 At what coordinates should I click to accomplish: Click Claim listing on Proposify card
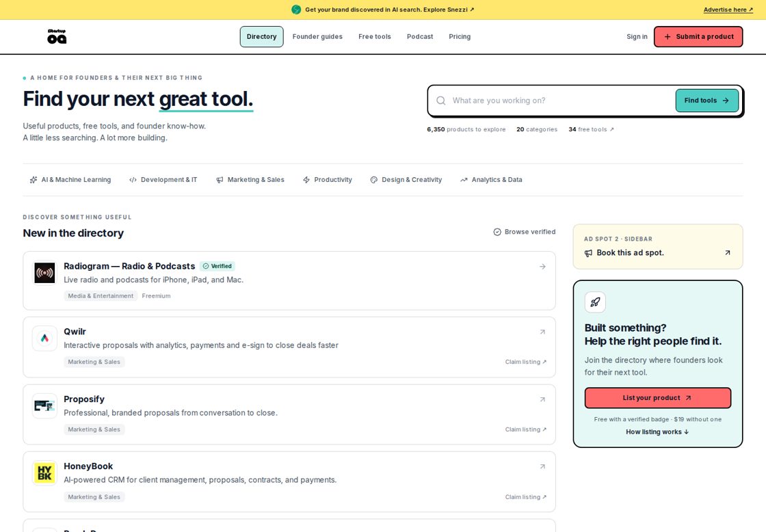click(x=526, y=429)
